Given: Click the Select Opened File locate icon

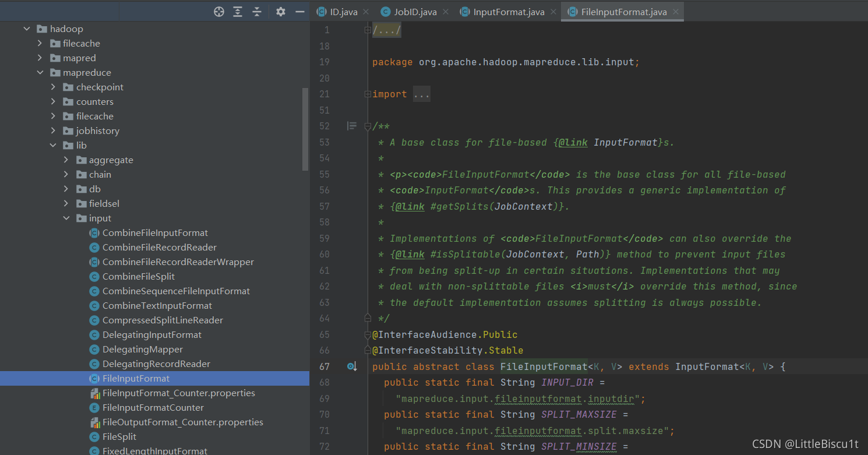Looking at the screenshot, I should tap(219, 12).
